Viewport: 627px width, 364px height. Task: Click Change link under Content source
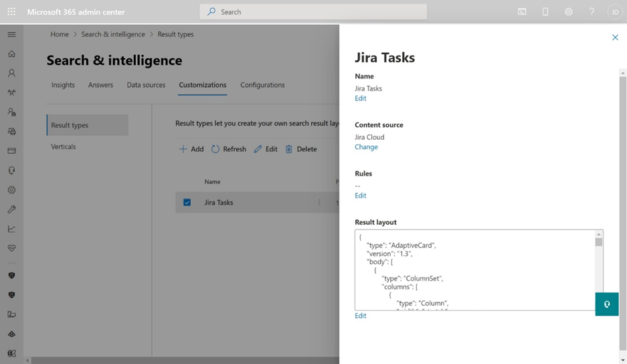pos(366,147)
